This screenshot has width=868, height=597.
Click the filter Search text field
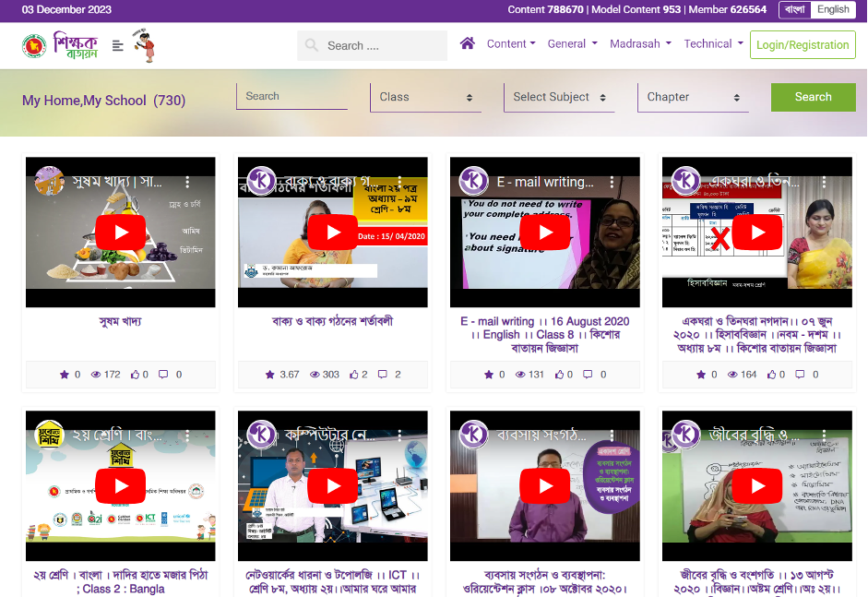click(x=291, y=96)
